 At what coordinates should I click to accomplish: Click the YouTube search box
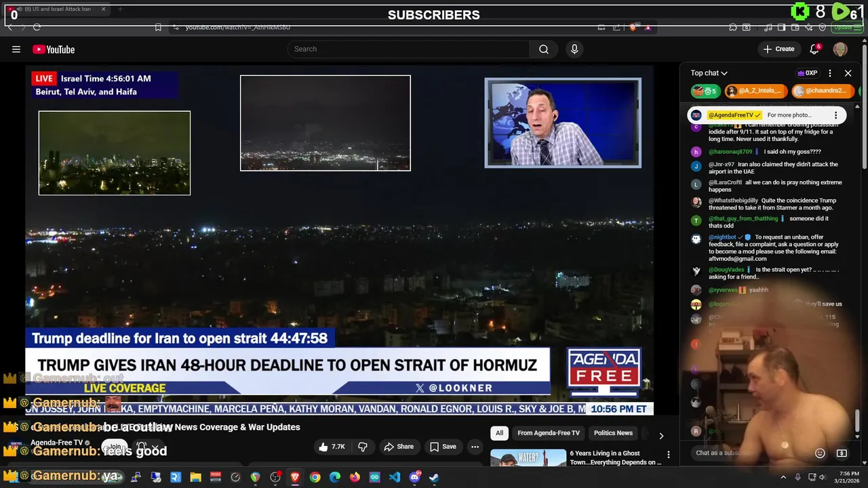click(x=409, y=49)
